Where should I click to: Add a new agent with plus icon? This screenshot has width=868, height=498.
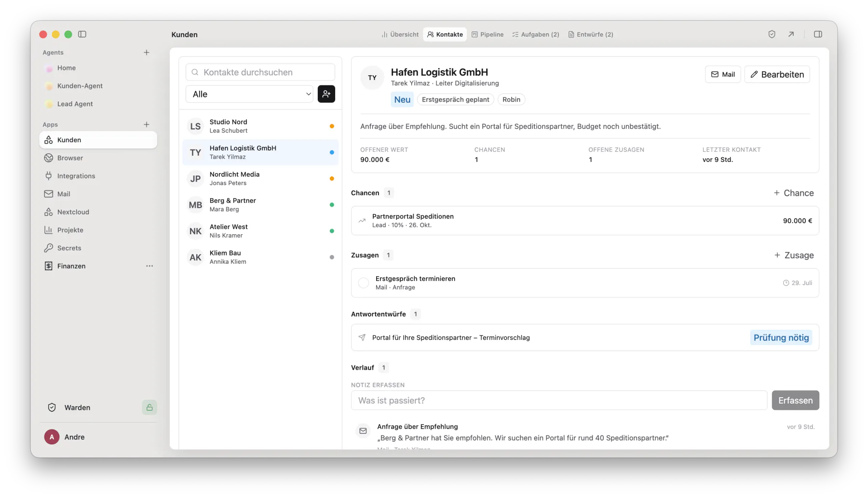click(147, 53)
